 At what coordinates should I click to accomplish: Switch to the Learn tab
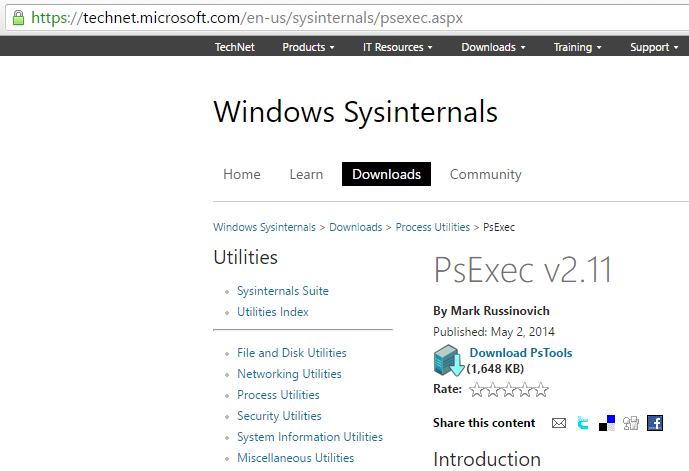(x=306, y=174)
